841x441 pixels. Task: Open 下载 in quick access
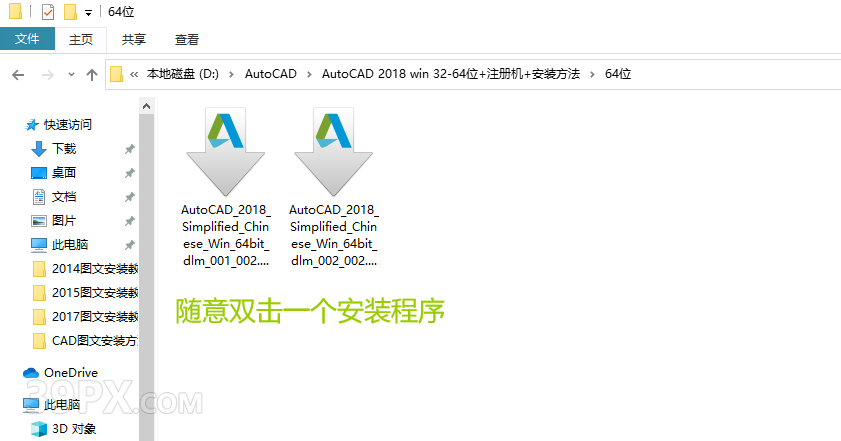[64, 149]
